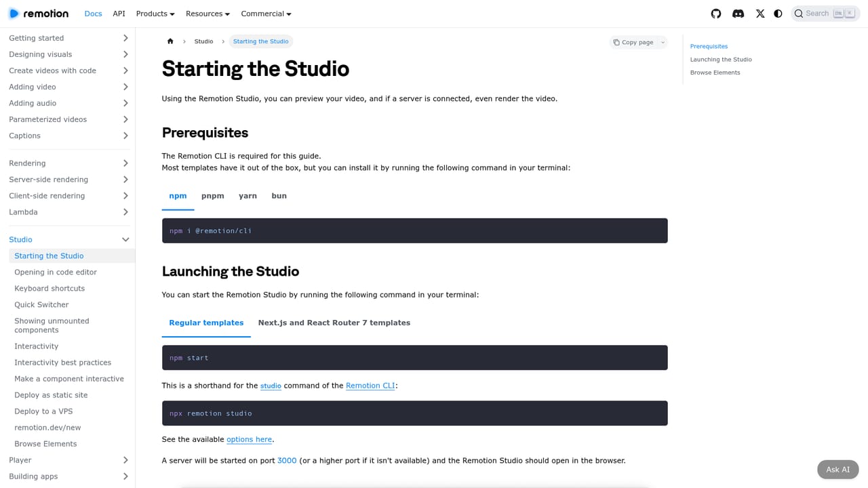Expand the Building apps section chevron
The width and height of the screenshot is (868, 488).
125,476
